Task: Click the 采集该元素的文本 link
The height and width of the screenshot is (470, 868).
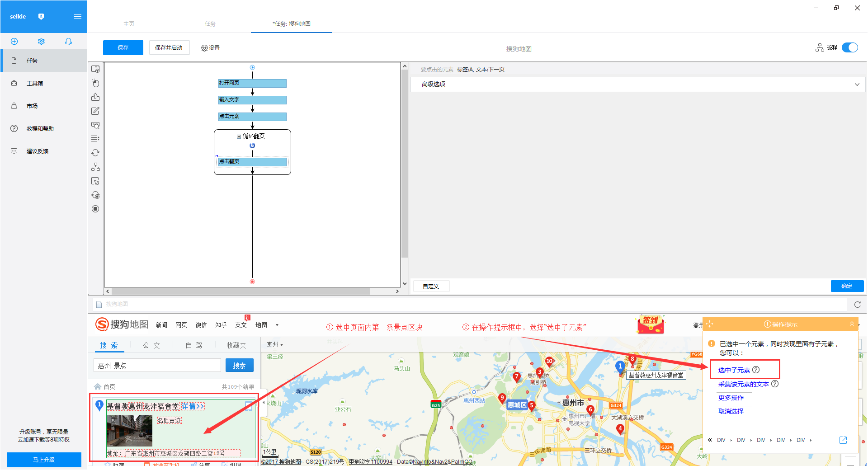Action: [x=743, y=384]
